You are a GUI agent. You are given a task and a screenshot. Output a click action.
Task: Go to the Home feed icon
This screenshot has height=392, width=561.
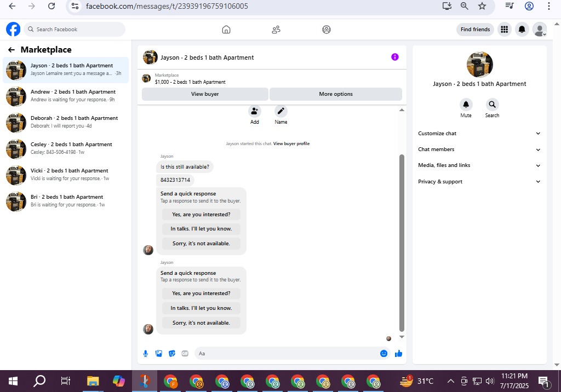point(226,30)
